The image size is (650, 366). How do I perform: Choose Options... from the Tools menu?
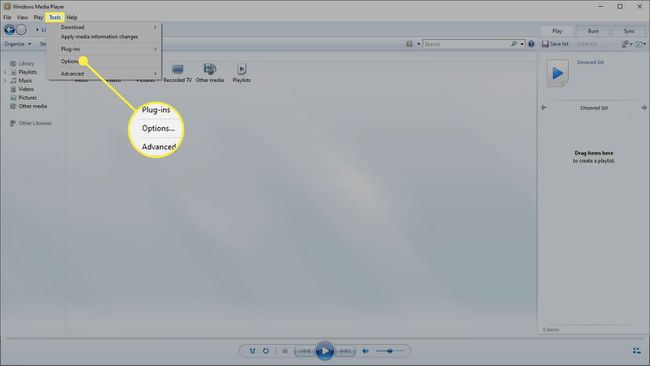(x=104, y=61)
